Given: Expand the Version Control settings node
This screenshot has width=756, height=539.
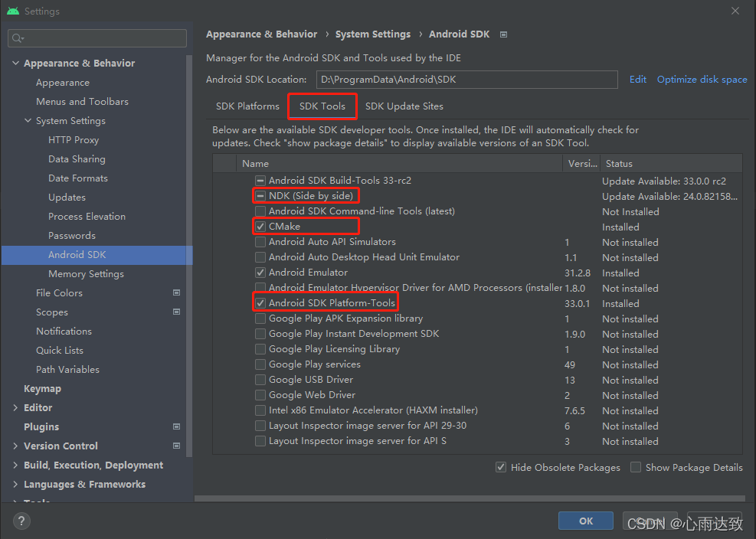Looking at the screenshot, I should pos(15,446).
